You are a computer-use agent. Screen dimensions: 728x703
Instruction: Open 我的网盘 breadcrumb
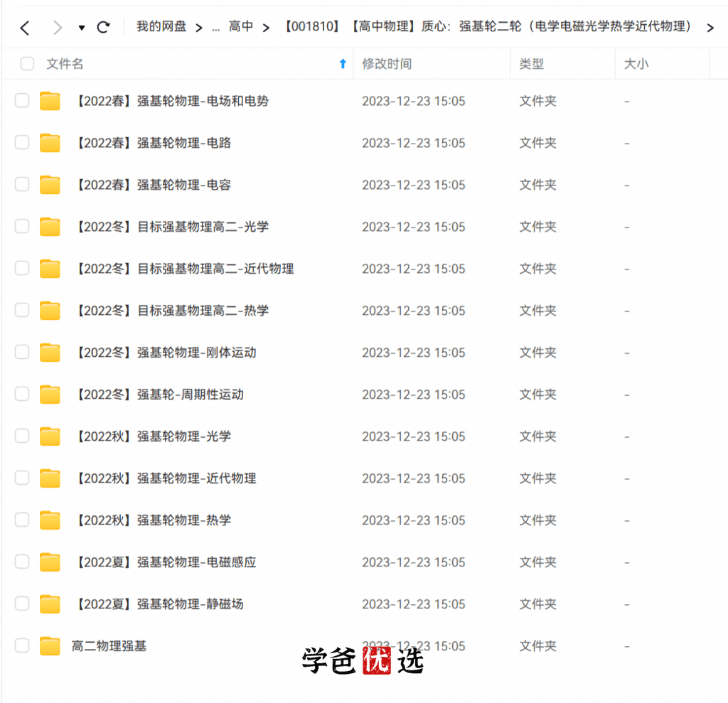tap(161, 26)
